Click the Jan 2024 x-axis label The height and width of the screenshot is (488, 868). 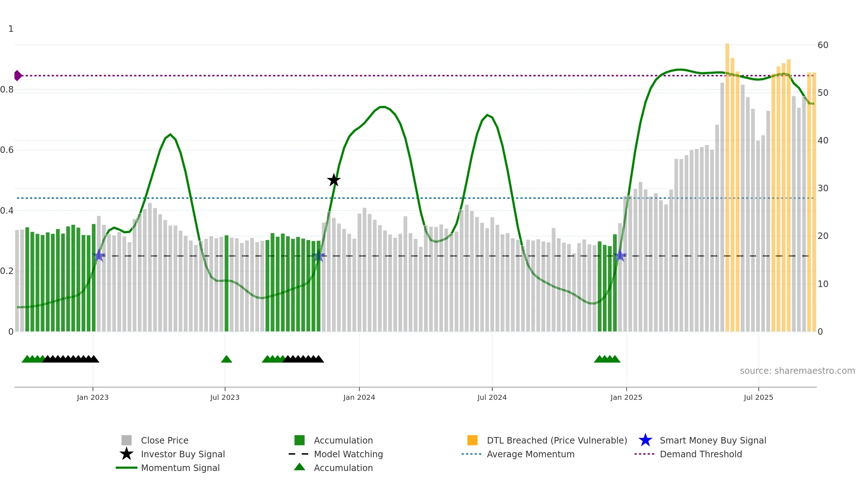pyautogui.click(x=359, y=397)
